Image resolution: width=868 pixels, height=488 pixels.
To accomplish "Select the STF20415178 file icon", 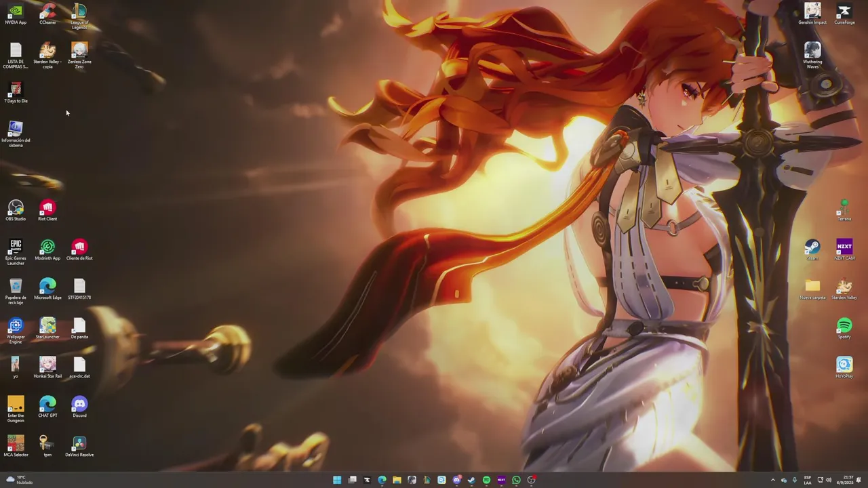I will point(79,289).
